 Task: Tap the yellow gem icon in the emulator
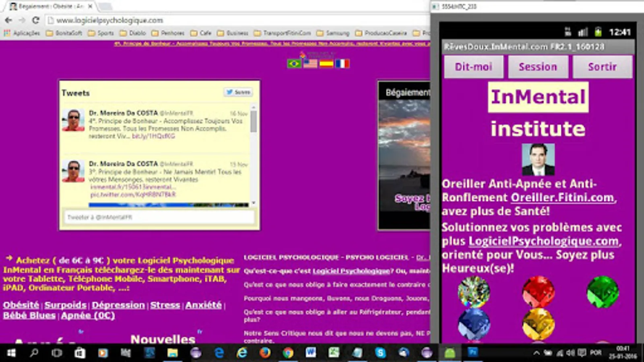pos(538,324)
